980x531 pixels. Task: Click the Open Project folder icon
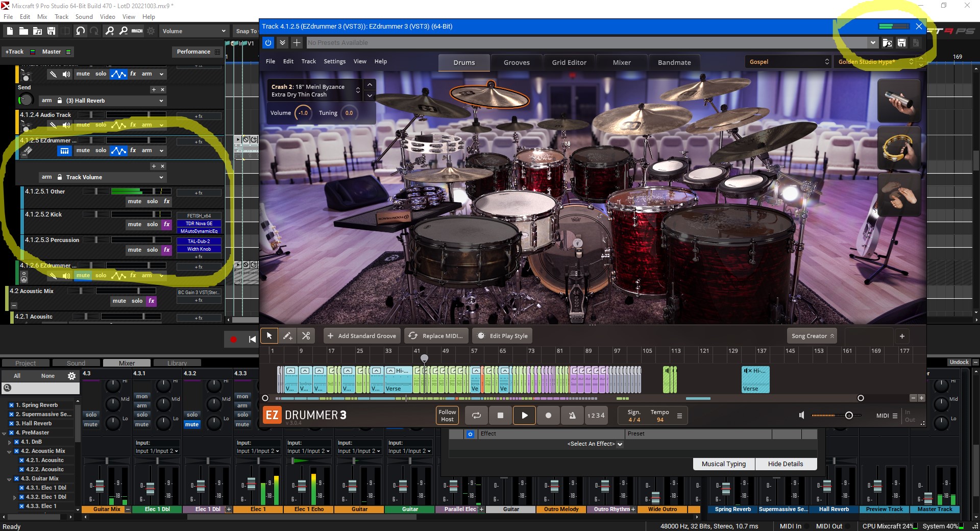(x=23, y=31)
